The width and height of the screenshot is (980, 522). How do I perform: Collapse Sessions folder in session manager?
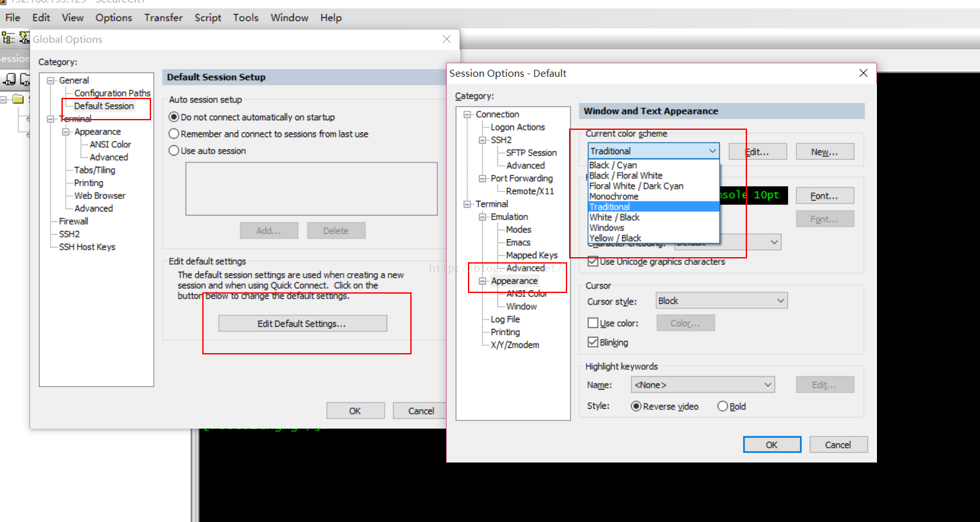(x=4, y=99)
